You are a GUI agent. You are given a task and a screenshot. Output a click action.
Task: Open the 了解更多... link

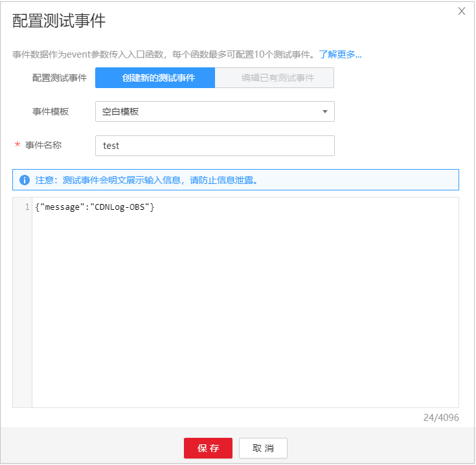click(340, 54)
